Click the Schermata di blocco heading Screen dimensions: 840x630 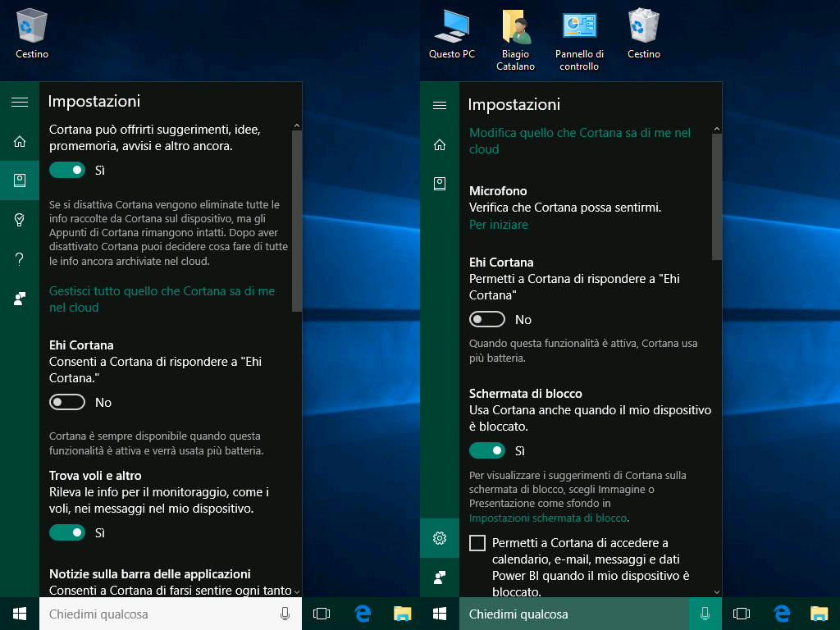[x=526, y=394]
